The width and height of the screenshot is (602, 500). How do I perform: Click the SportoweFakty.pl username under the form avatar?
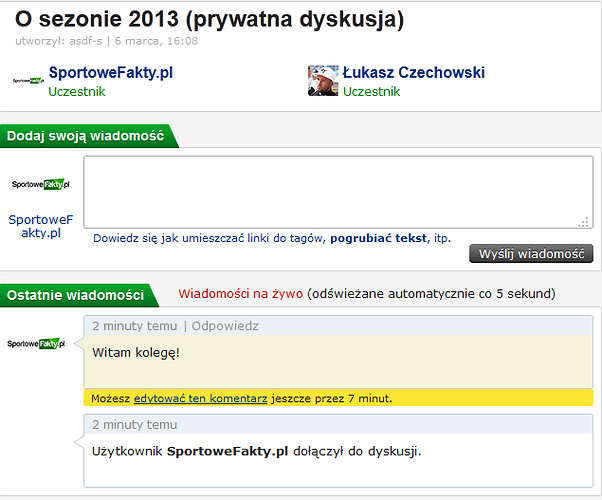tap(41, 226)
